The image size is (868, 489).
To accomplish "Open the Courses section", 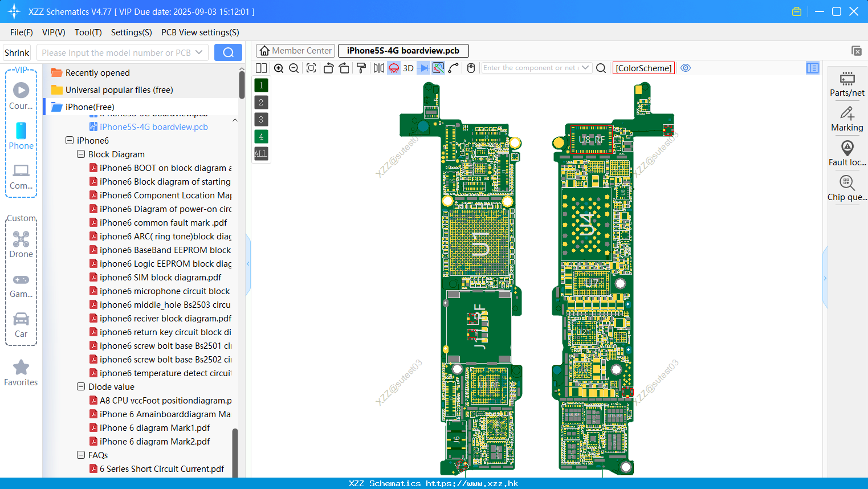I will [21, 96].
